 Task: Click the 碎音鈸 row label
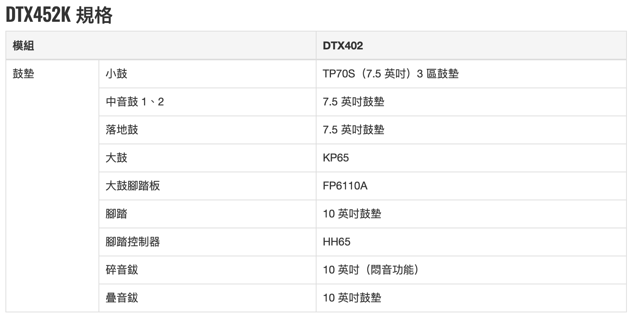coord(122,270)
